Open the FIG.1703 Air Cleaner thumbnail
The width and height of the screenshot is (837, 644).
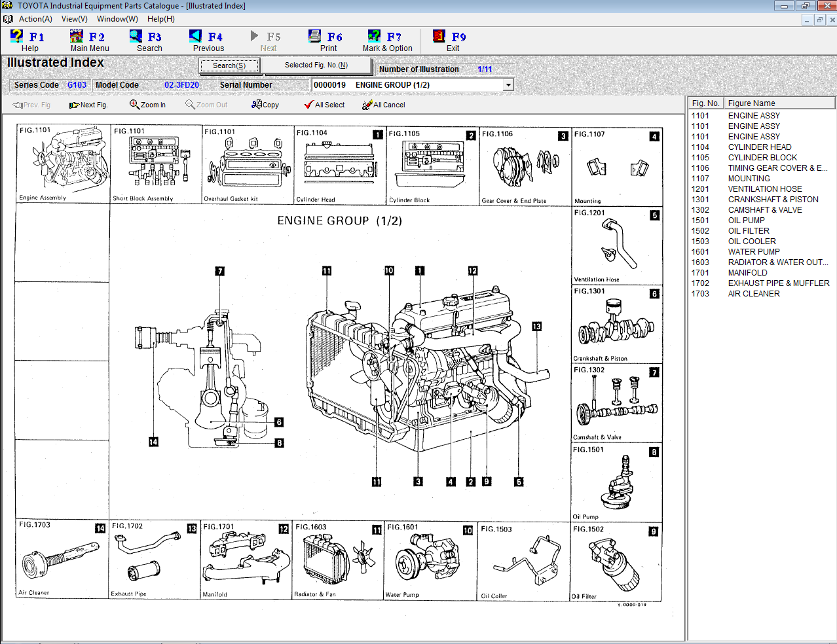(x=61, y=560)
